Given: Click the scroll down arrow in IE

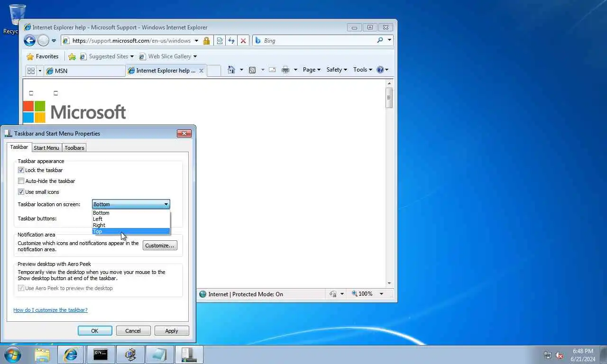Looking at the screenshot, I should 389,283.
